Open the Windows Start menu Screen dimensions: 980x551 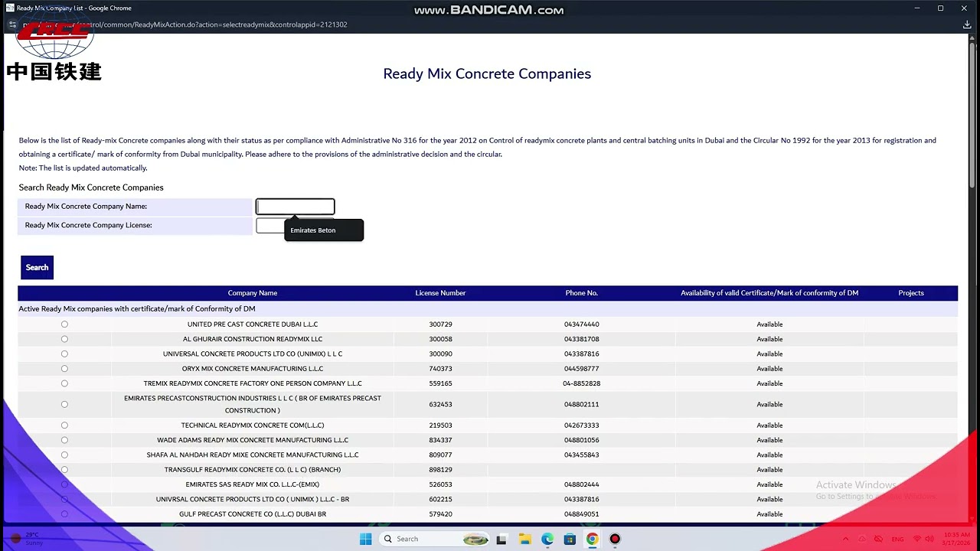tap(365, 539)
